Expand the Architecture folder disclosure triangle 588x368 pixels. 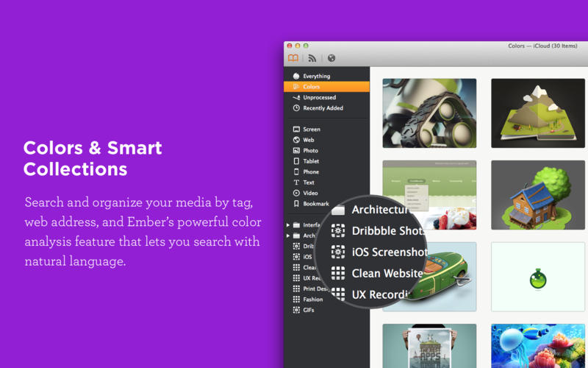[x=288, y=236]
